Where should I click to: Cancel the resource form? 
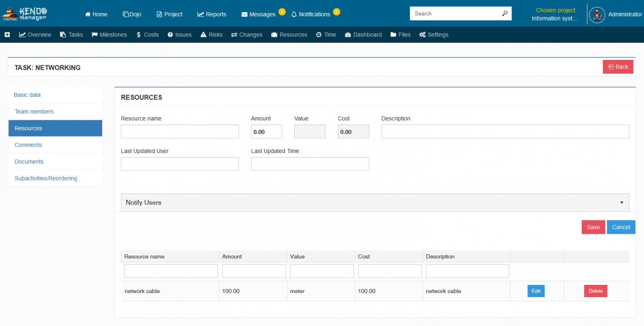[x=621, y=227]
